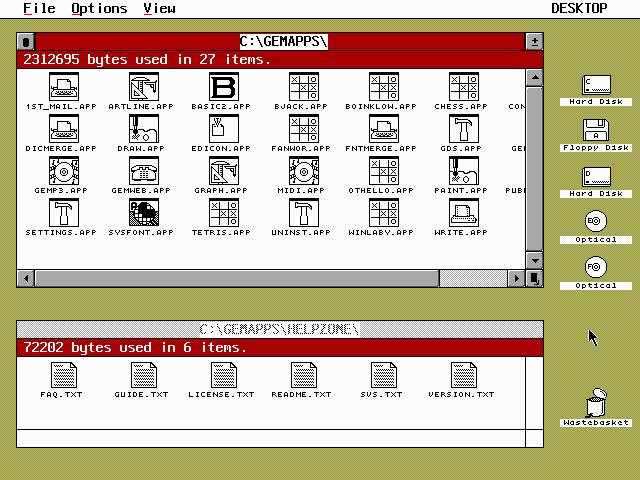Click the TETRIS.APP icon

click(x=224, y=213)
